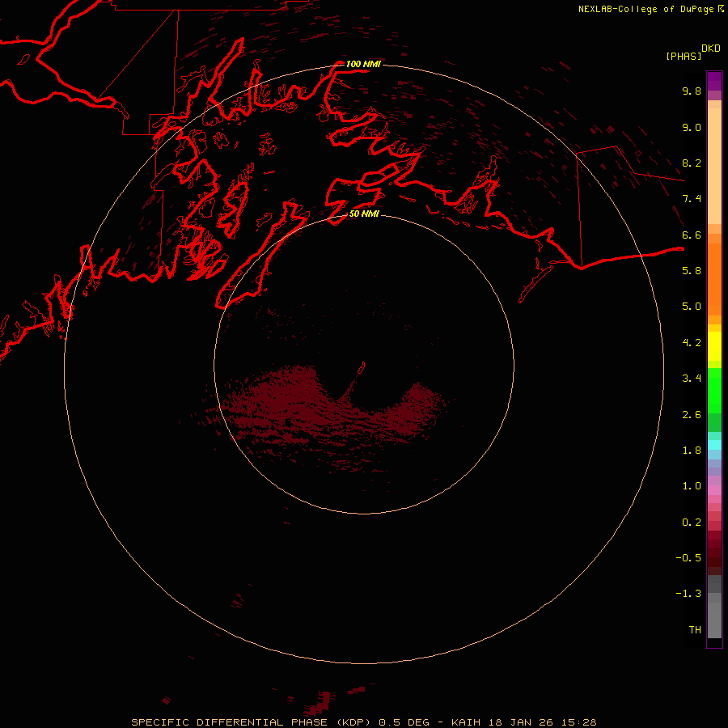Click the DKD label above the color bar
Screen dimensions: 728x728
pyautogui.click(x=711, y=49)
